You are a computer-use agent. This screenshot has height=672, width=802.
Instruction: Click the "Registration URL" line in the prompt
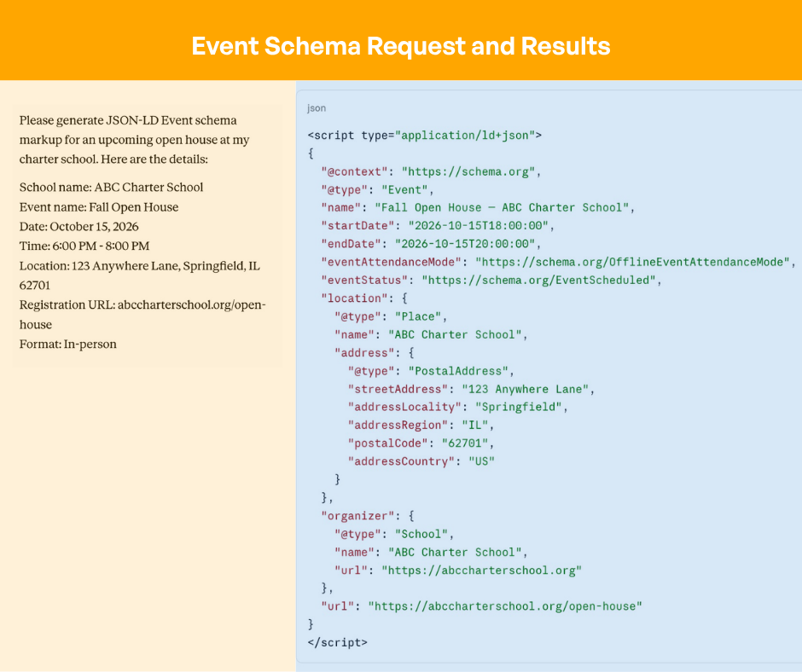pos(142,315)
